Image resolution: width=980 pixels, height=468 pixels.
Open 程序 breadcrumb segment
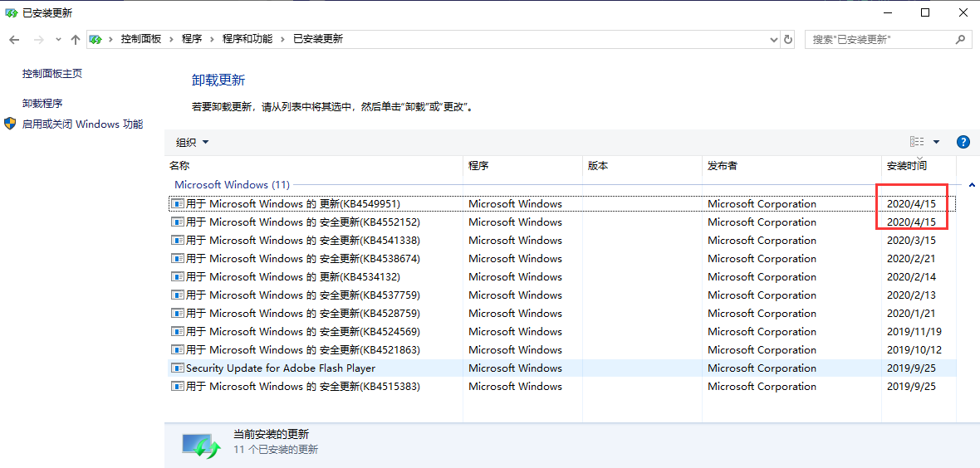(192, 39)
